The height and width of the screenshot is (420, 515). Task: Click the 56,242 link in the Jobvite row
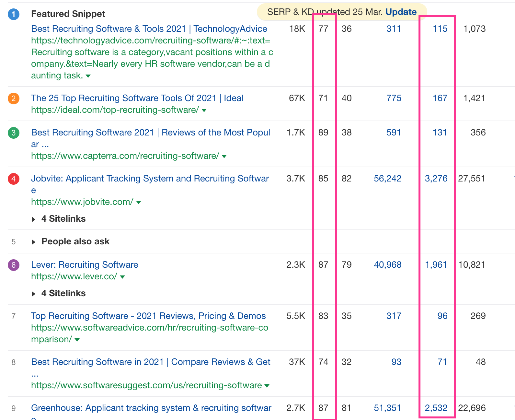pos(387,179)
